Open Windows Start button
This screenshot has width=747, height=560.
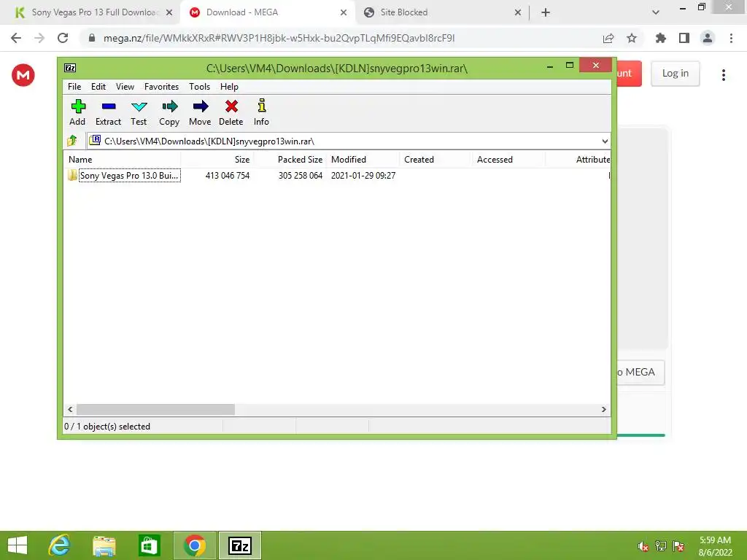[x=18, y=545]
